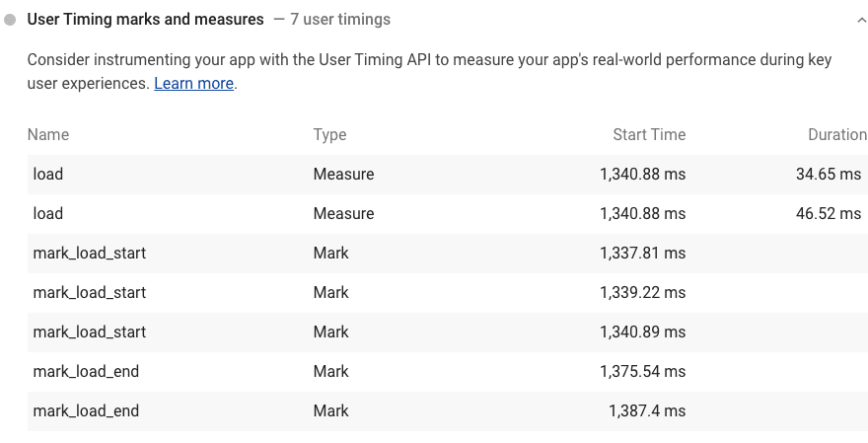Click the Duration column header
Image resolution: width=868 pixels, height=443 pixels.
(x=836, y=135)
